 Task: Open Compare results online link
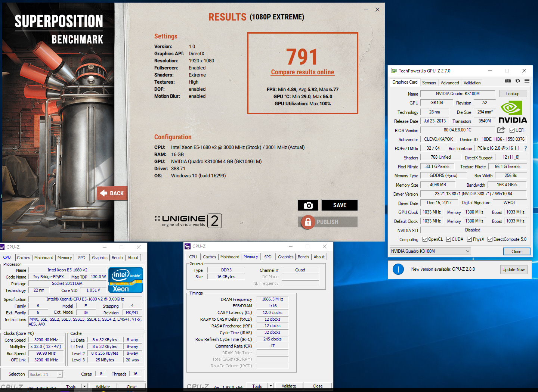303,72
